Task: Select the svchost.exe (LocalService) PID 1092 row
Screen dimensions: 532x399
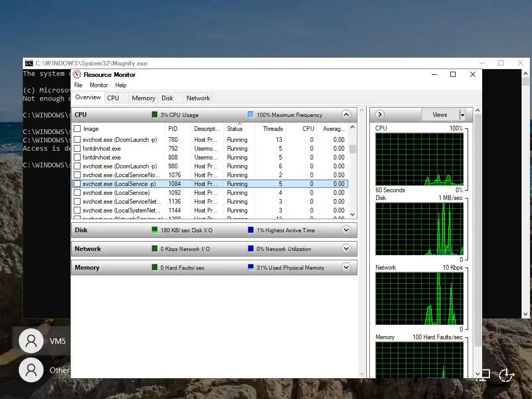Action: point(210,192)
